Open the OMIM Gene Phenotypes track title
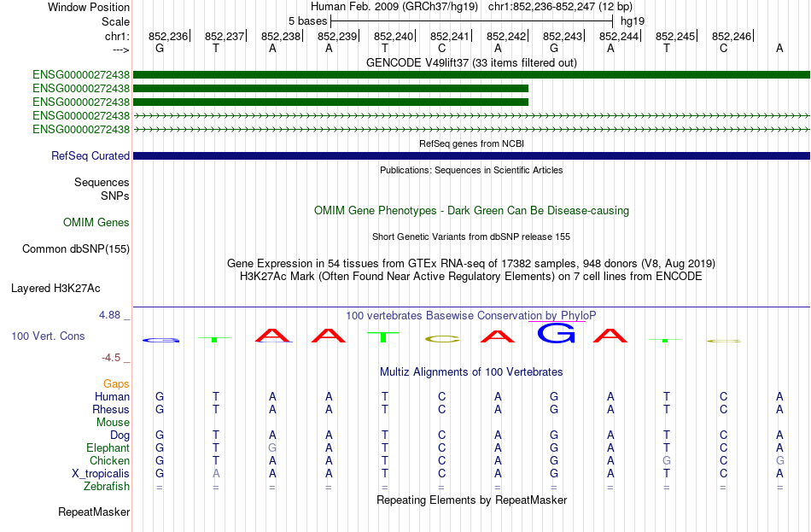The height and width of the screenshot is (532, 811). [471, 211]
